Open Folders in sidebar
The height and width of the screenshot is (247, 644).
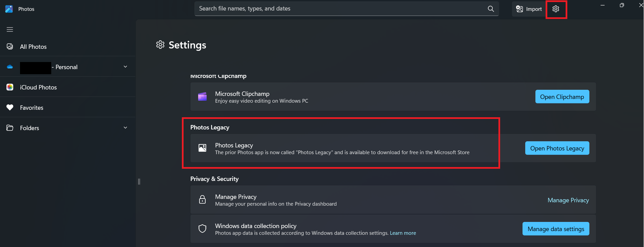click(68, 128)
